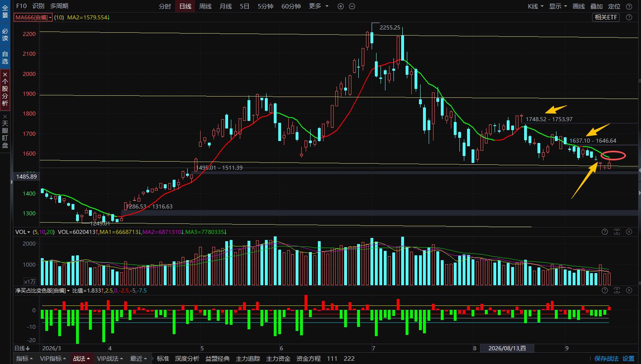Open the VOL indicator selector dropdown

pos(23,232)
